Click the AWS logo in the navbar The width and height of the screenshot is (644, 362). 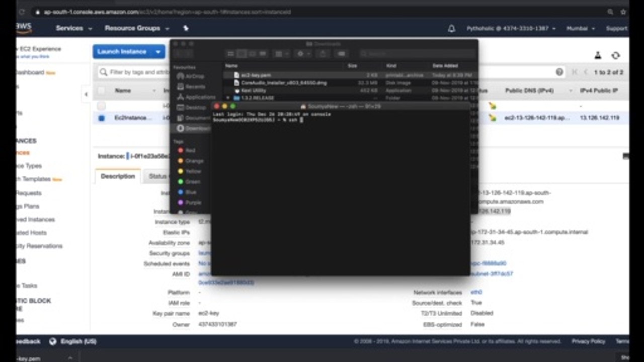coord(24,28)
